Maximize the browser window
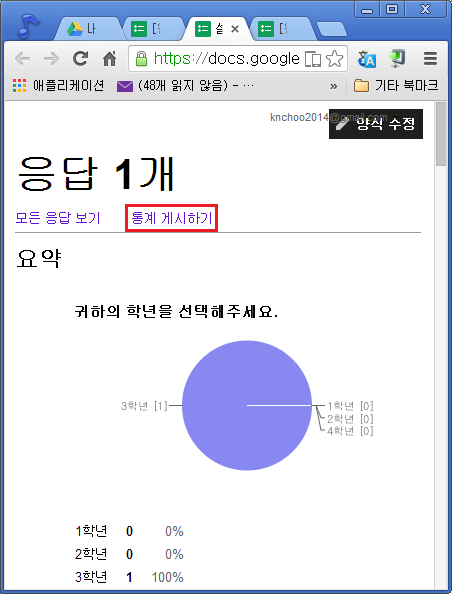This screenshot has height=594, width=452. 392,9
